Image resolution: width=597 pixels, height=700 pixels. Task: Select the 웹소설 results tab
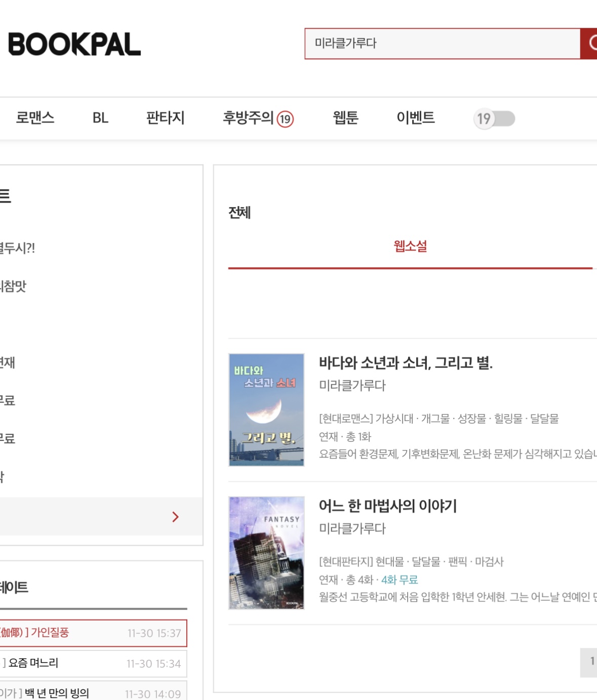pyautogui.click(x=410, y=246)
